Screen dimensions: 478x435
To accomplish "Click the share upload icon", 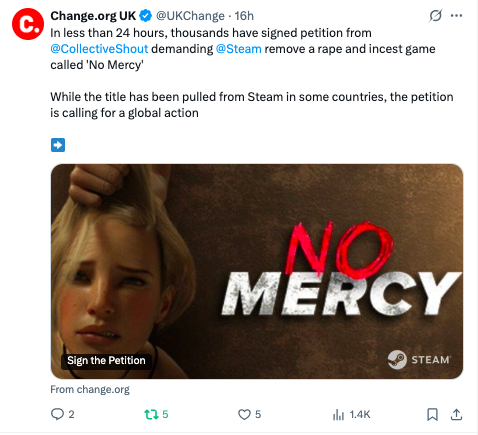I will (456, 414).
